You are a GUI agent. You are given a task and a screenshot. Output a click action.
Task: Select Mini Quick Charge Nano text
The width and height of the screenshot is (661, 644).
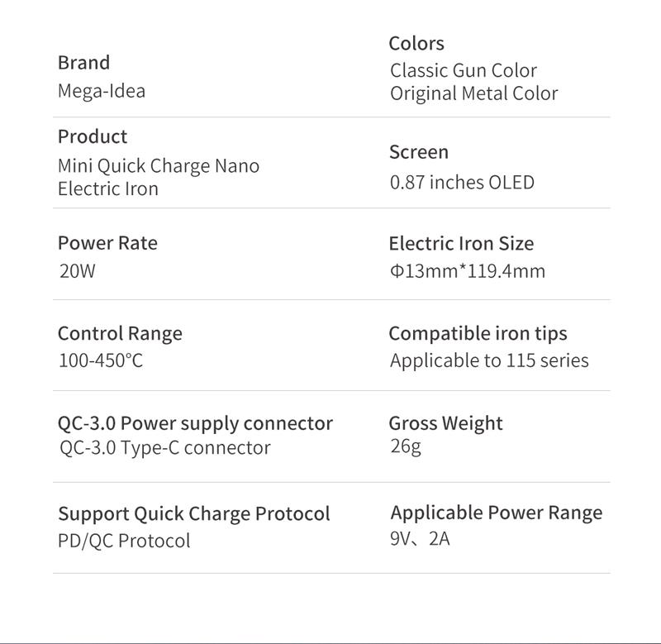(159, 166)
